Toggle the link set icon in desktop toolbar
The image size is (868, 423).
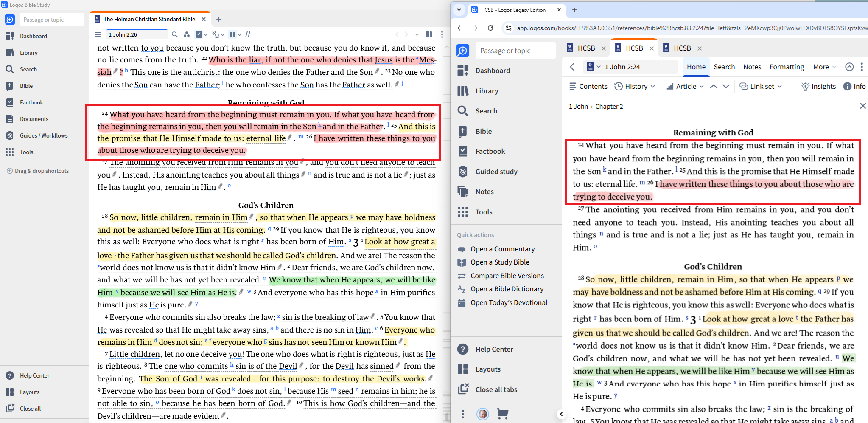point(216,34)
